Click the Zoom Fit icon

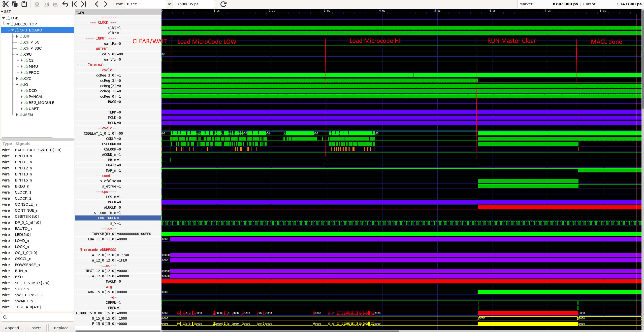click(37, 4)
